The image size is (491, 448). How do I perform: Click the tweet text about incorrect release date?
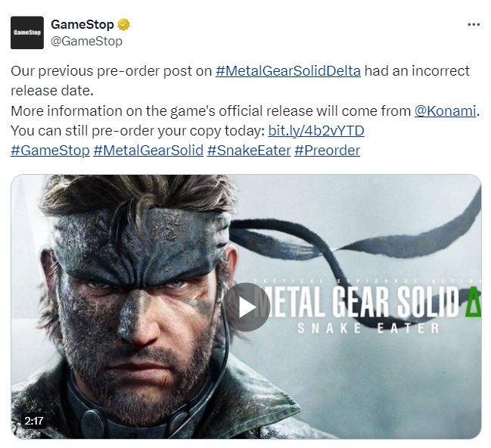[x=240, y=81]
